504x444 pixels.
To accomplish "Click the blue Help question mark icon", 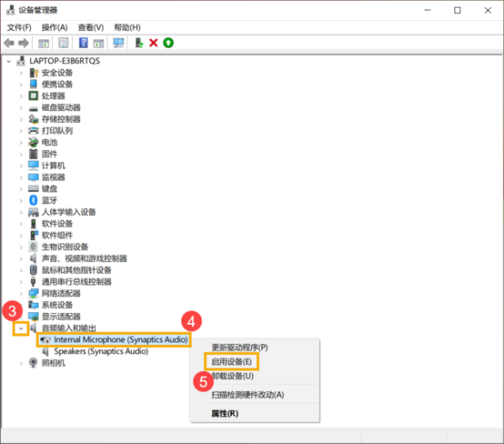I will [x=83, y=43].
